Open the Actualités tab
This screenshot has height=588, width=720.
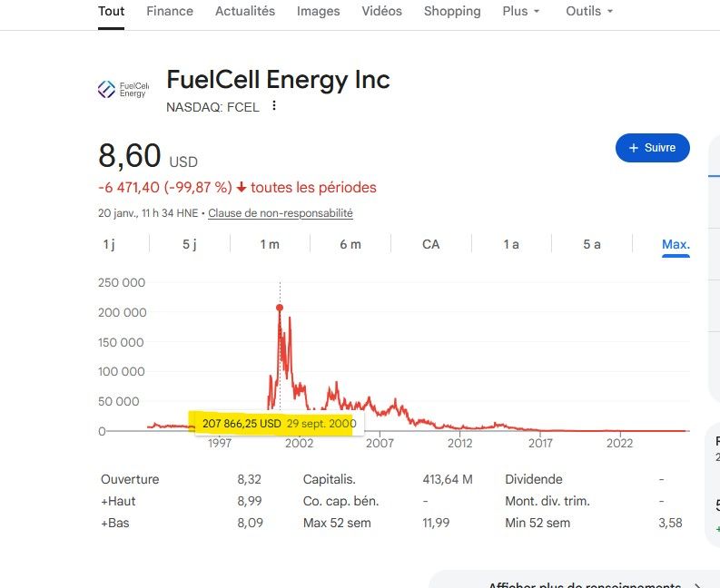pos(245,11)
